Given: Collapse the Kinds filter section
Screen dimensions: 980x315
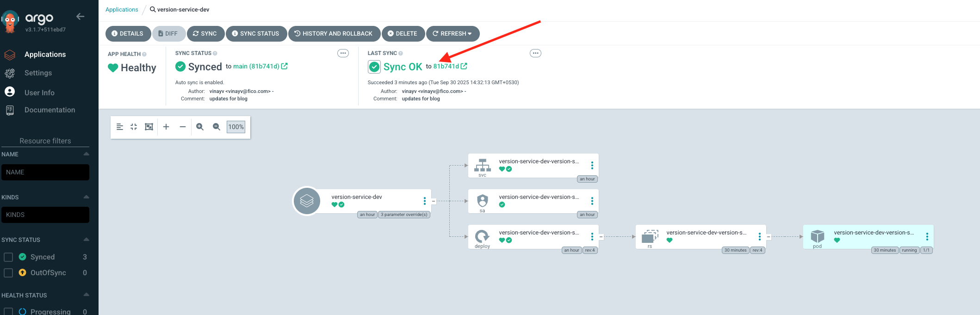Looking at the screenshot, I should tap(86, 197).
